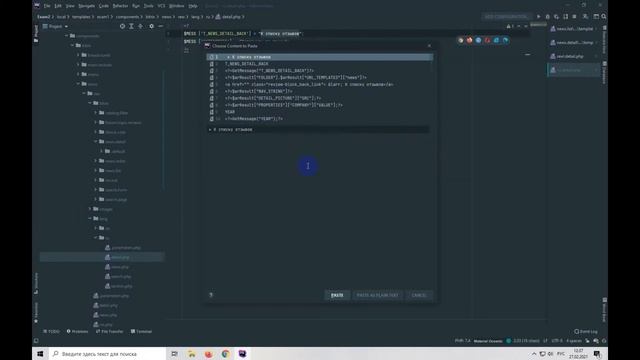Click the PASTE button
Image resolution: width=640 pixels, height=360 pixels.
337,295
